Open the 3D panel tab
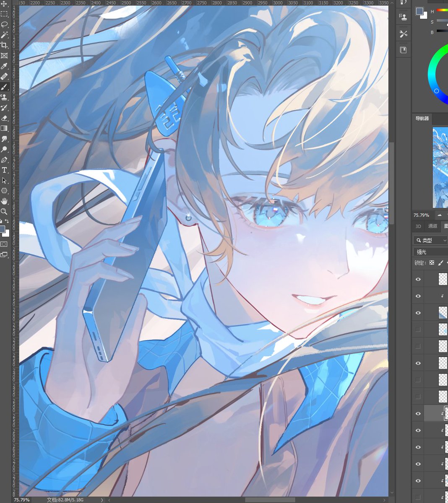Viewport: 448px width, 503px height. [x=417, y=226]
